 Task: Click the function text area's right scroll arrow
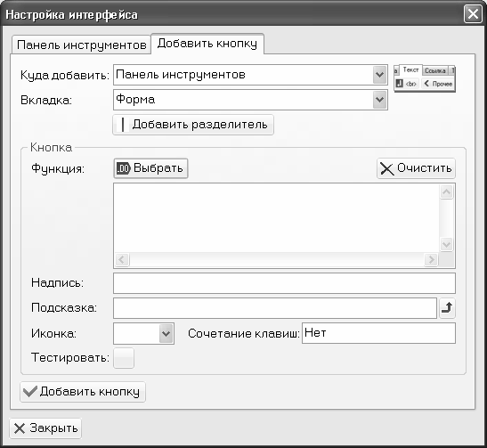tap(431, 260)
